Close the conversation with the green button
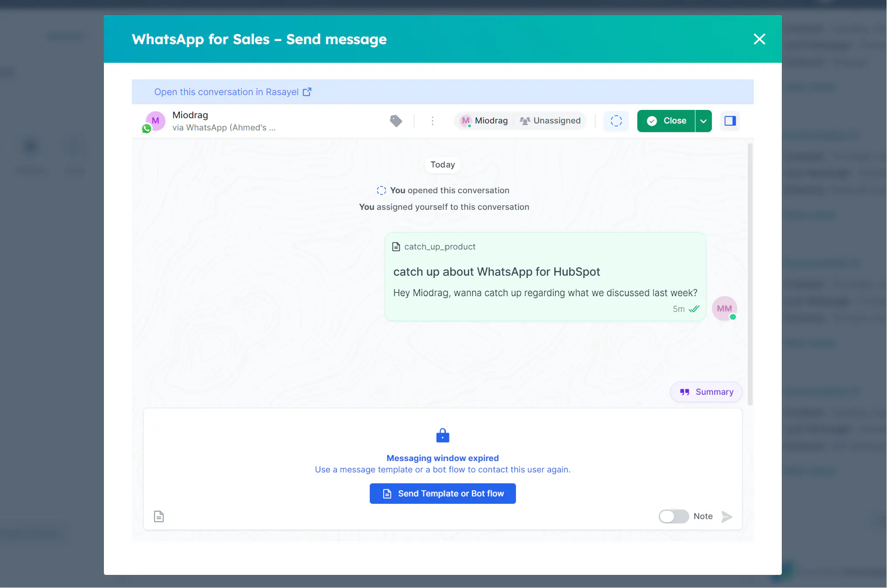The height and width of the screenshot is (588, 887). pyautogui.click(x=666, y=121)
